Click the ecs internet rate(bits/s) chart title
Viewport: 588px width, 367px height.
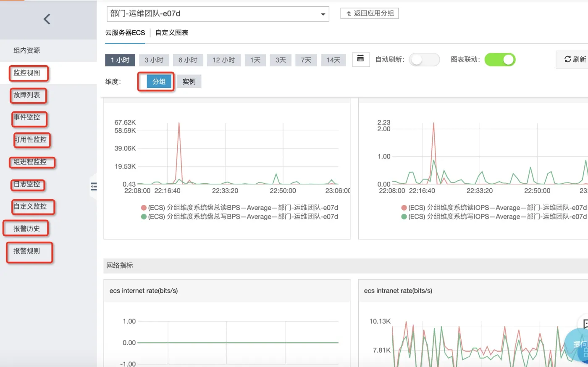point(144,291)
